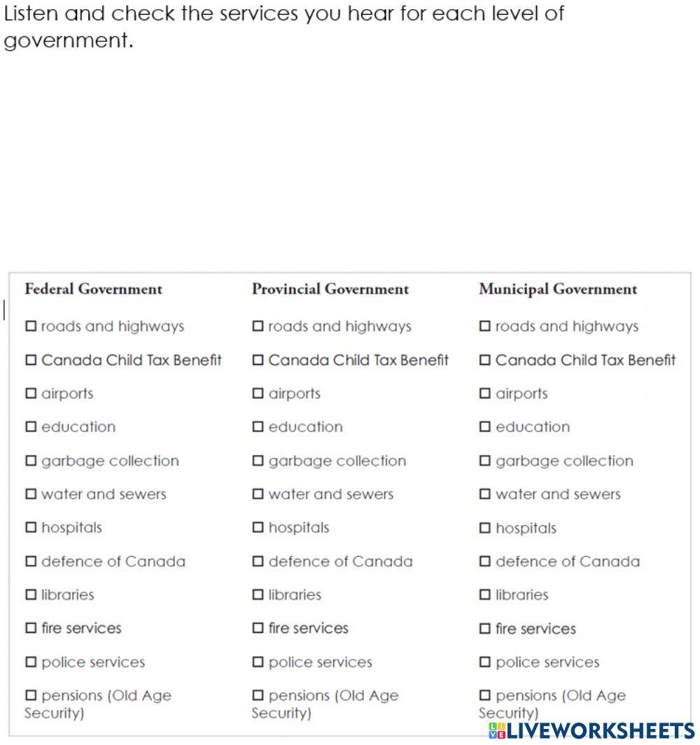The image size is (700, 745).
Task: Check Provincial education checkbox
Action: click(258, 427)
